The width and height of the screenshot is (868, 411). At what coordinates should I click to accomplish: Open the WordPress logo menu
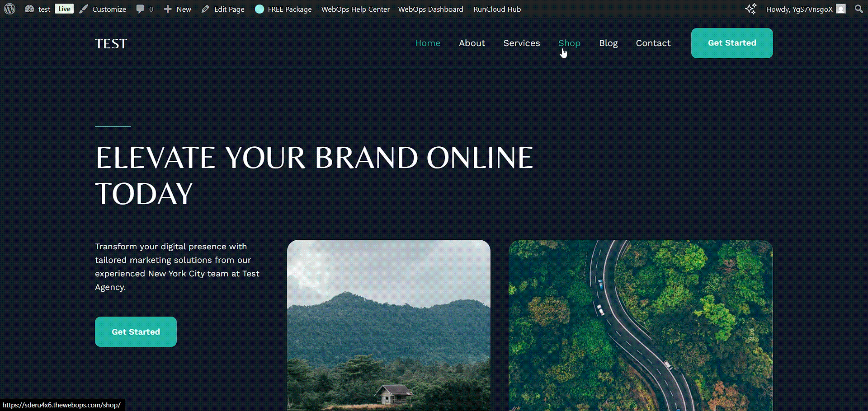coord(10,9)
